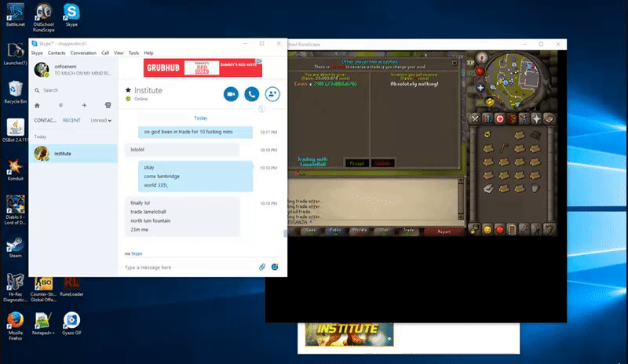628x364 pixels.
Task: Open the emoticon picker in Skype
Action: pyautogui.click(x=275, y=267)
